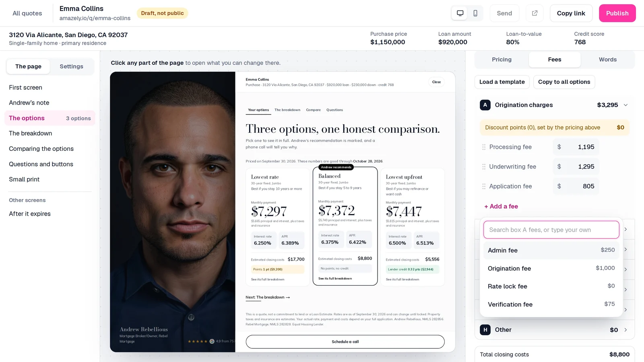This screenshot has height=362, width=644.
Task: Open quote in new tab icon
Action: [535, 13]
